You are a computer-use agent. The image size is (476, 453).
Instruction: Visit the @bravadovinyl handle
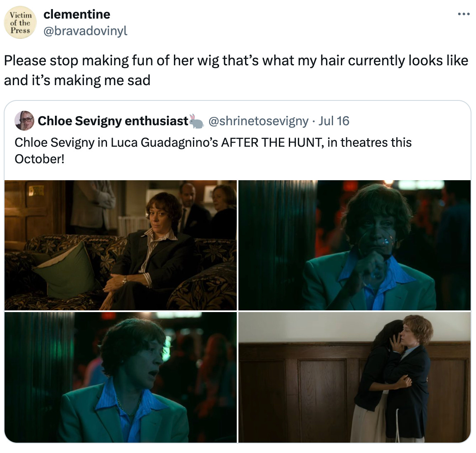tap(85, 31)
